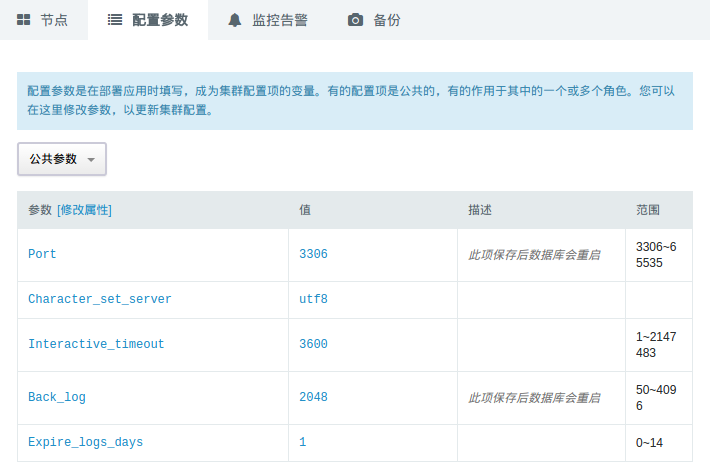The width and height of the screenshot is (710, 462).
Task: Select the Port parameter name
Action: (42, 255)
